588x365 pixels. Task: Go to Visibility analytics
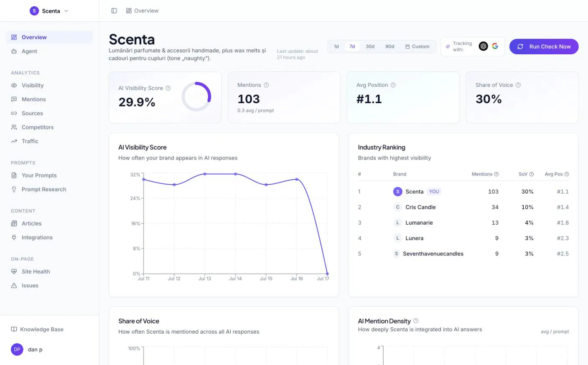49,85
